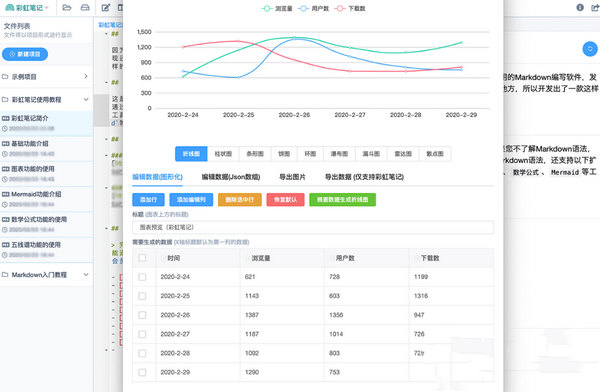Screen dimensions: 600x392
Task: Click the folder icon beside 示例项目
Action: point(5,77)
